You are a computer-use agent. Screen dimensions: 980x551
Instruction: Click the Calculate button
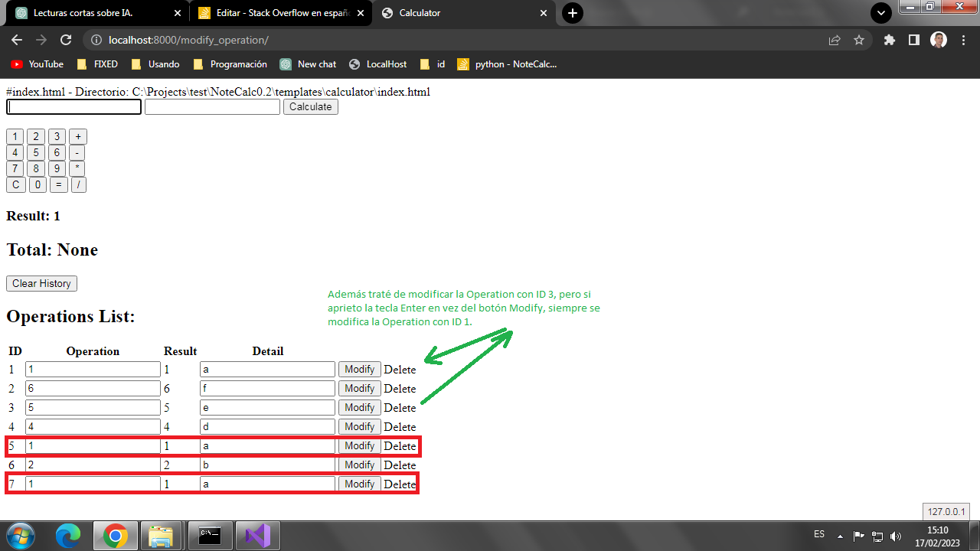coord(311,107)
